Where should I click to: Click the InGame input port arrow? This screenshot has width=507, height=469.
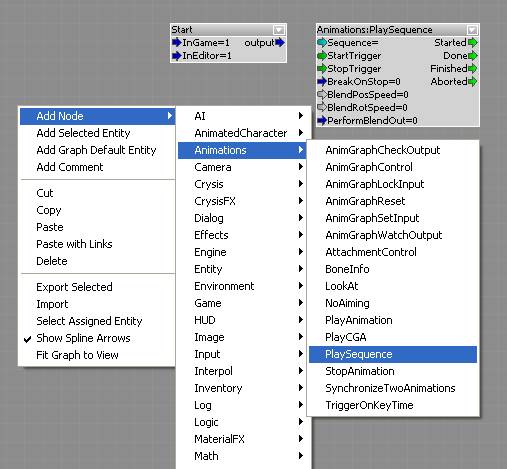click(x=177, y=43)
